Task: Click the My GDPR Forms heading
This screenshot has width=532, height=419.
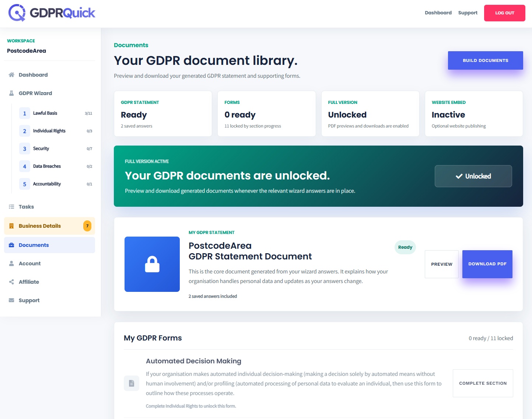Action: [x=153, y=338]
